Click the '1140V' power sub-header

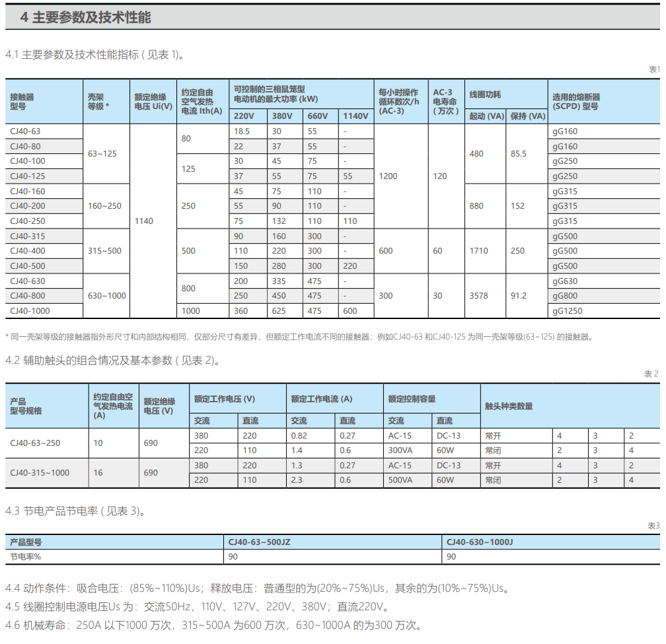[x=355, y=116]
